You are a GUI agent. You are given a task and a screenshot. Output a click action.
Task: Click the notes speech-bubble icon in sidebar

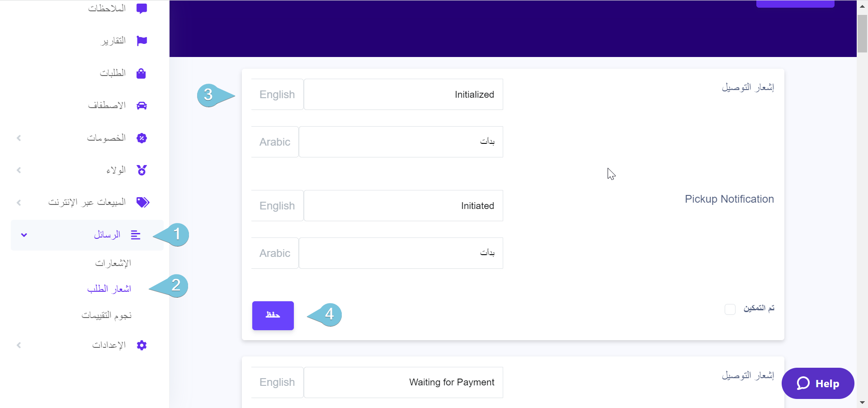point(142,8)
